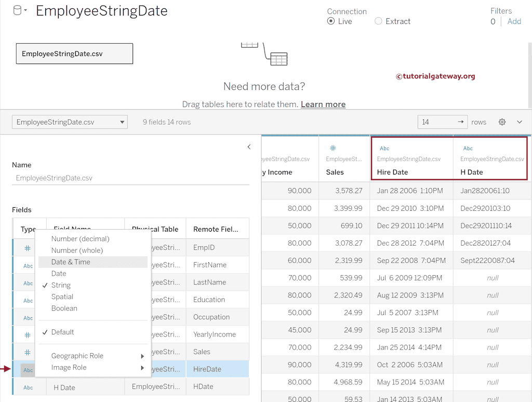Open the Learn more link
The width and height of the screenshot is (532, 402).
(x=323, y=104)
